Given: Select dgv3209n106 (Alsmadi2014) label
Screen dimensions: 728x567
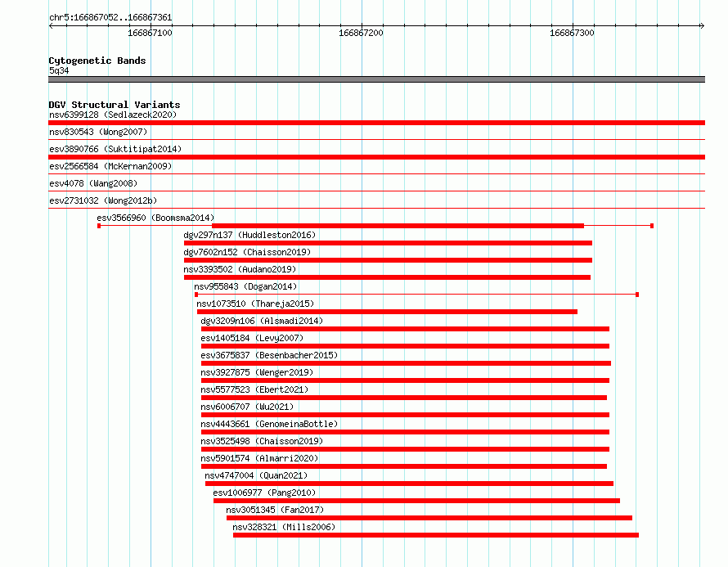Looking at the screenshot, I should coord(262,321).
